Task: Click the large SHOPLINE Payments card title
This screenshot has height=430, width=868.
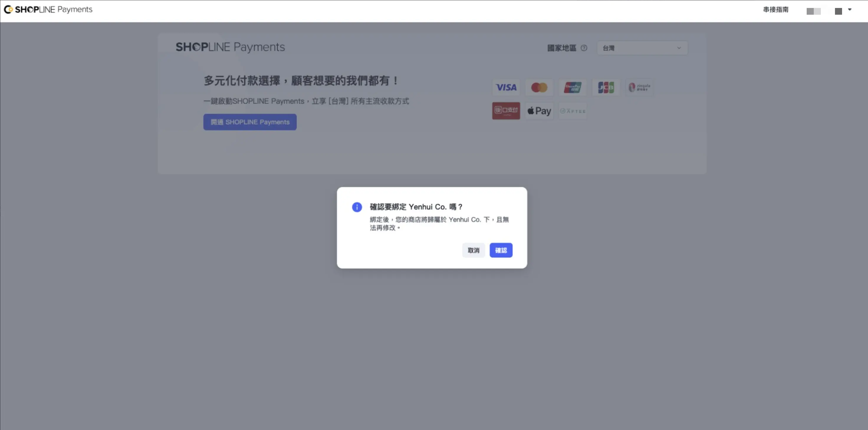Action: [230, 47]
